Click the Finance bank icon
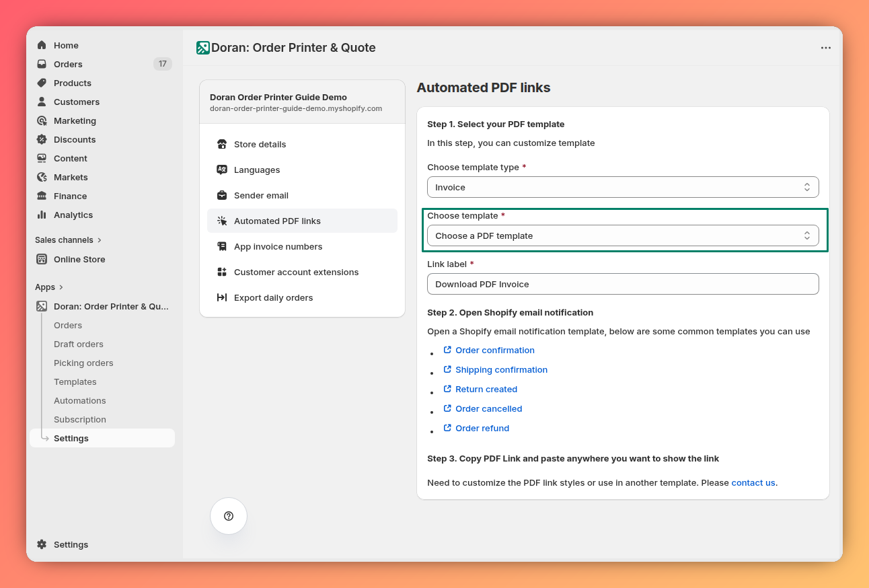The height and width of the screenshot is (588, 869). click(x=42, y=196)
